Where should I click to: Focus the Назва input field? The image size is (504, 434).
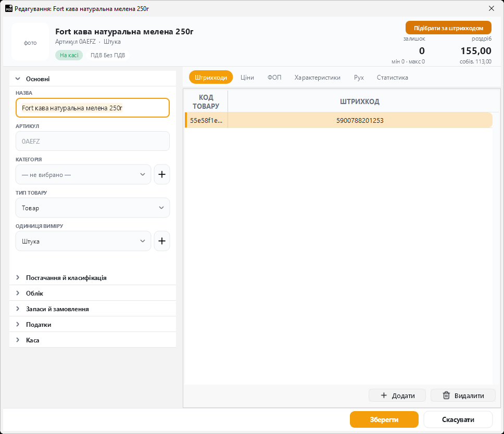point(93,108)
